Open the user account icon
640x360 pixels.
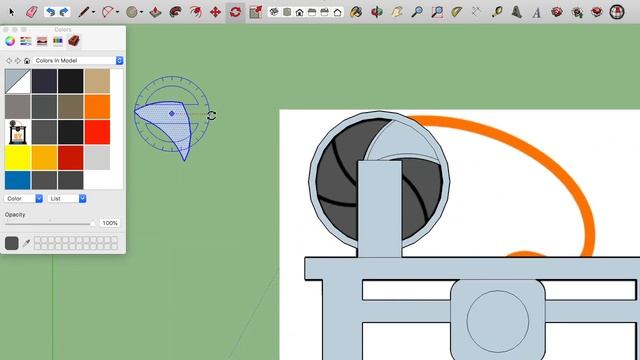tap(617, 12)
